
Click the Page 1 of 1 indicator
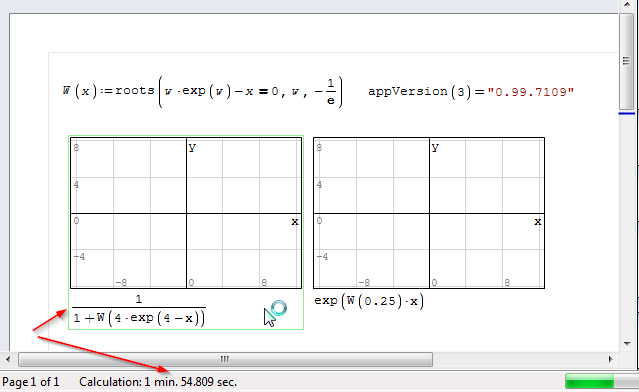(x=31, y=382)
